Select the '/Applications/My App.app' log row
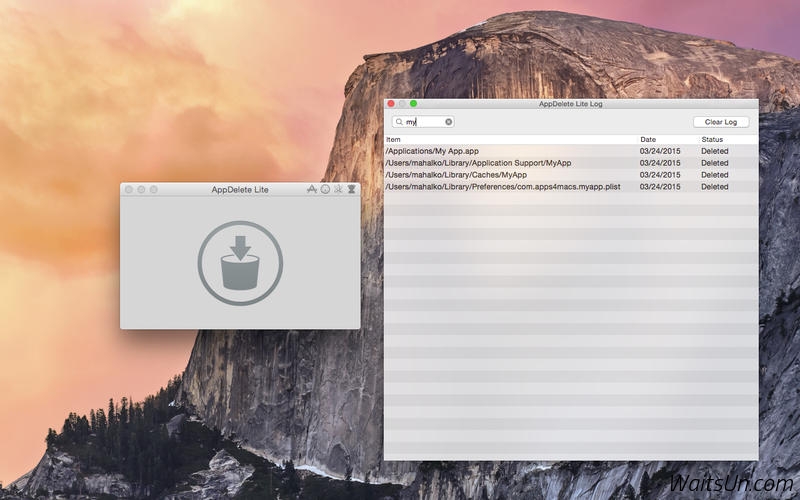 (x=571, y=151)
